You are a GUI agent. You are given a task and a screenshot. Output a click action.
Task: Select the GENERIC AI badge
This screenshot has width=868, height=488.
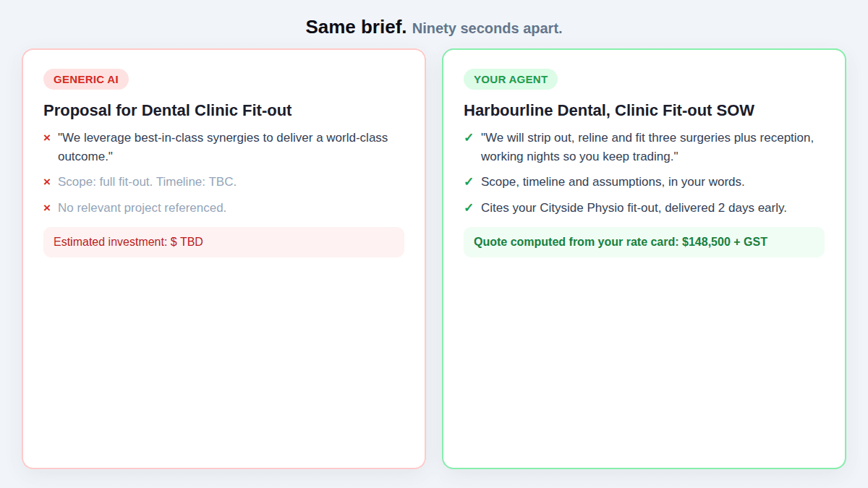(86, 80)
